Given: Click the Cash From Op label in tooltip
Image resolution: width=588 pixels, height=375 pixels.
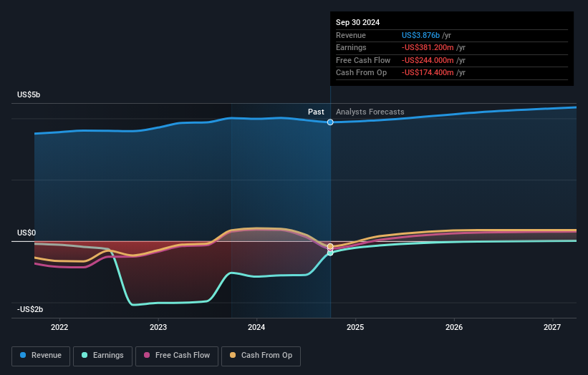Looking at the screenshot, I should (361, 73).
